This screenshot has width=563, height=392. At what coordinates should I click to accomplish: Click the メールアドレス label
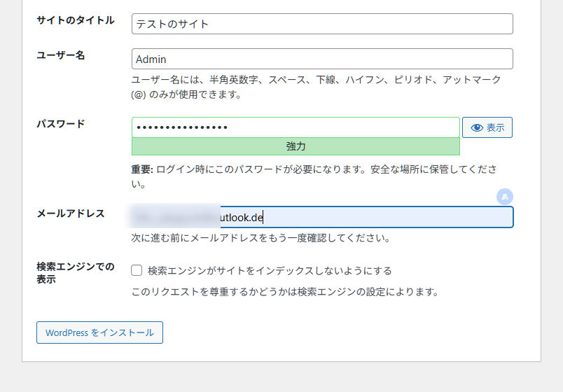(x=70, y=213)
